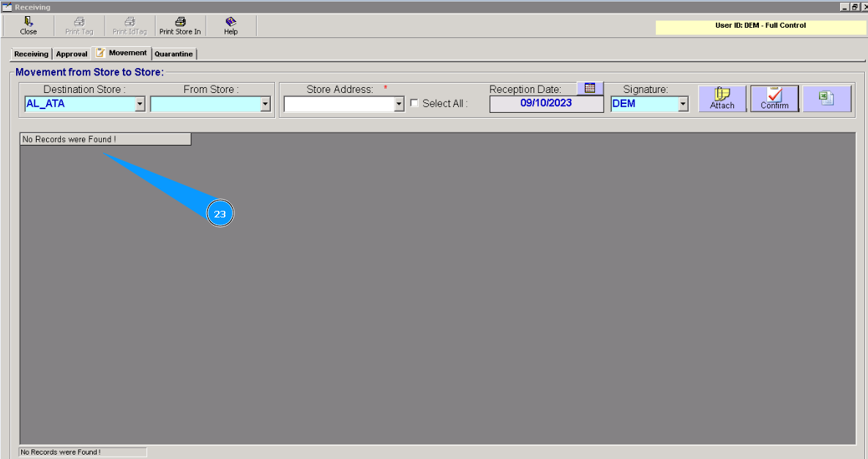
Task: Minimize the Receiving window
Action: pos(844,7)
